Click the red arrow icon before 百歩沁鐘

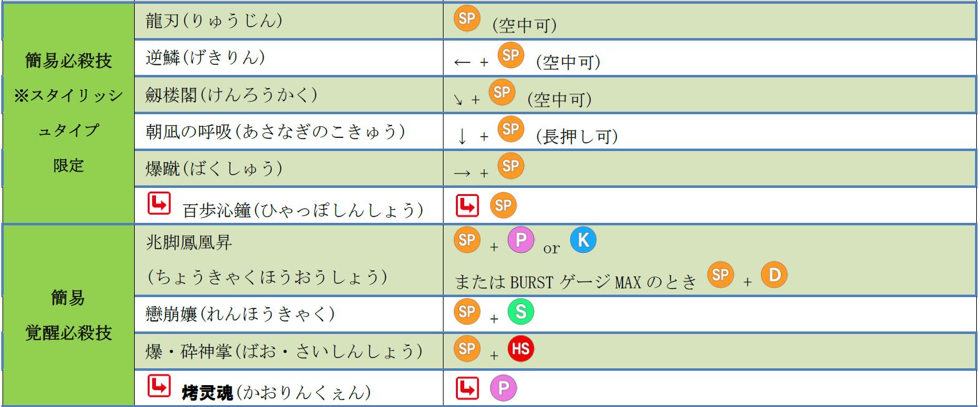159,203
